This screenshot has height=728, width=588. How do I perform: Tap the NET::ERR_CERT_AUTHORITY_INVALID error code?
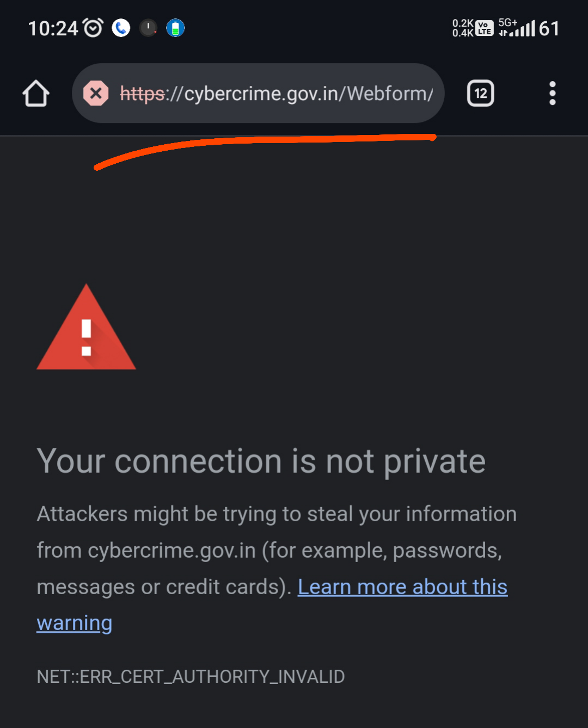pyautogui.click(x=191, y=676)
